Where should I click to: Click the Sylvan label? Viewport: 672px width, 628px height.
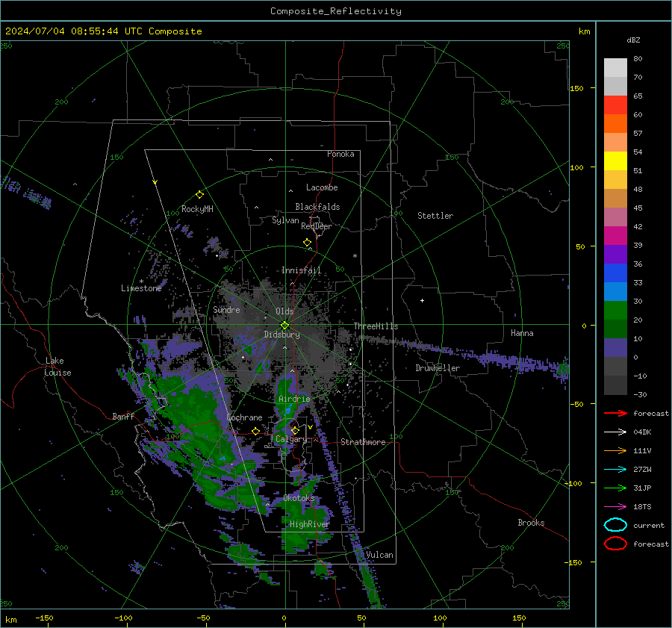285,220
